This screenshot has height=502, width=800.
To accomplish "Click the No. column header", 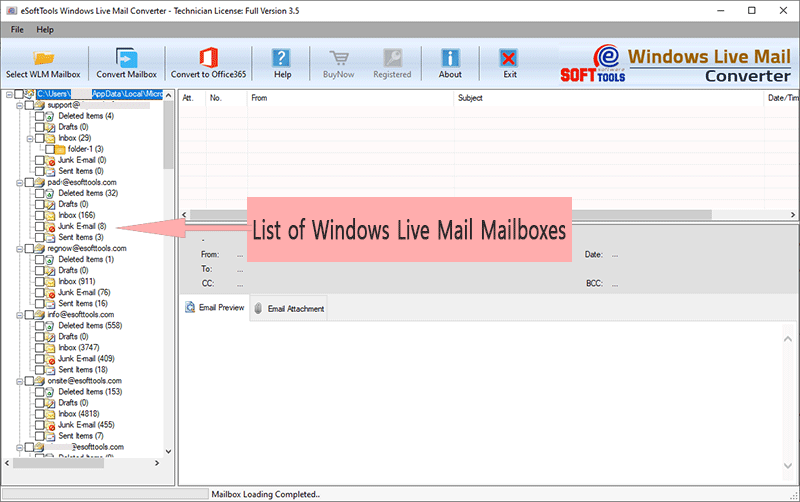I will (x=227, y=98).
